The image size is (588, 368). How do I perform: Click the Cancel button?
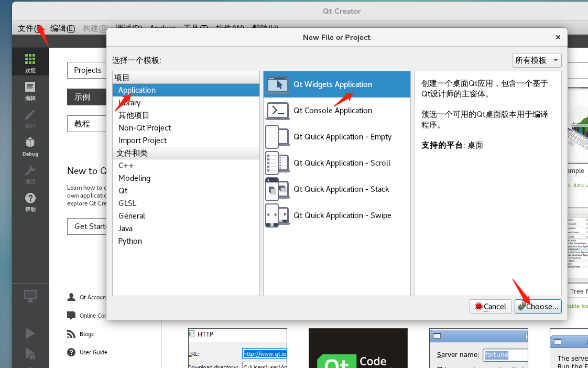[491, 307]
